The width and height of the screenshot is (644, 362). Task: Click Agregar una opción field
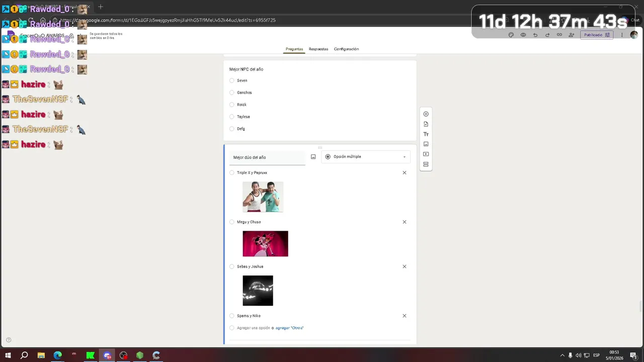[x=254, y=328]
